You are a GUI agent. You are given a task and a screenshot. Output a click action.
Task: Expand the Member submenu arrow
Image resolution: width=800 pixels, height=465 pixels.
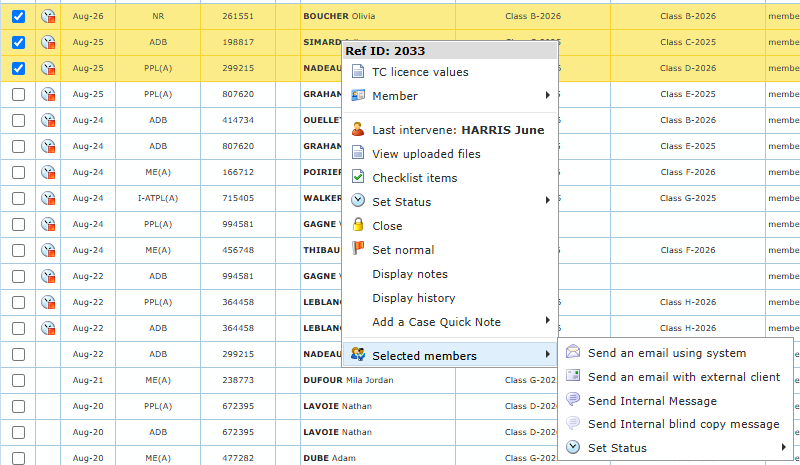[x=547, y=95]
